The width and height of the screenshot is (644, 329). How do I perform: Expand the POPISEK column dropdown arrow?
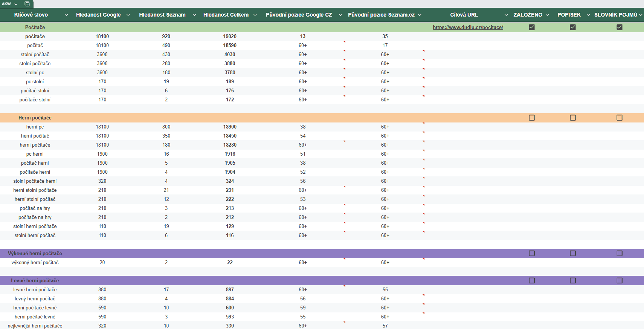(x=588, y=15)
